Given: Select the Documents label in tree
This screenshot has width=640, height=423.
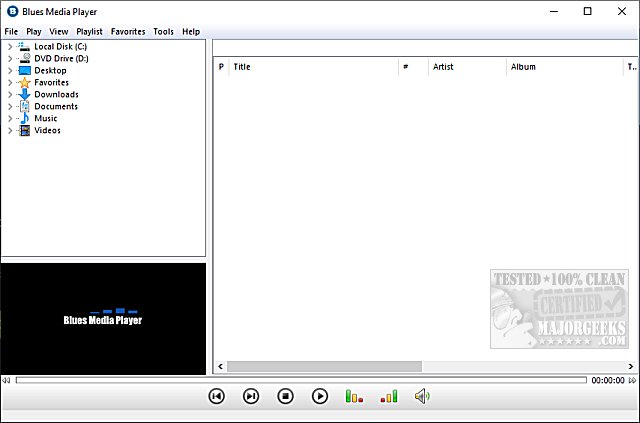Looking at the screenshot, I should 56,106.
